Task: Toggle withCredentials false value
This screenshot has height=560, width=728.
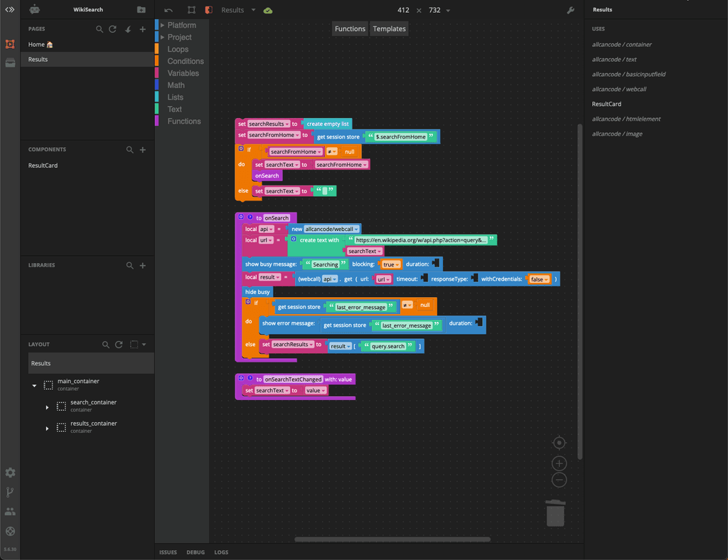Action: click(539, 279)
